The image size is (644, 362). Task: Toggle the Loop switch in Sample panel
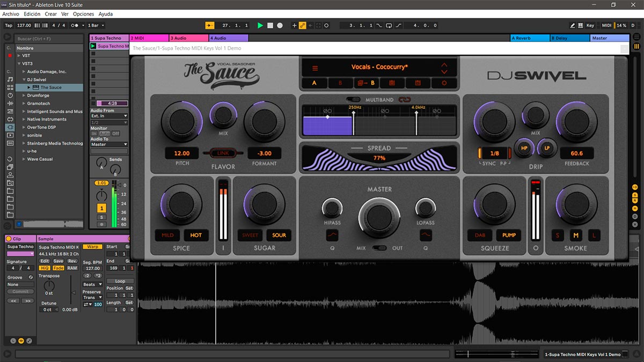click(x=120, y=281)
